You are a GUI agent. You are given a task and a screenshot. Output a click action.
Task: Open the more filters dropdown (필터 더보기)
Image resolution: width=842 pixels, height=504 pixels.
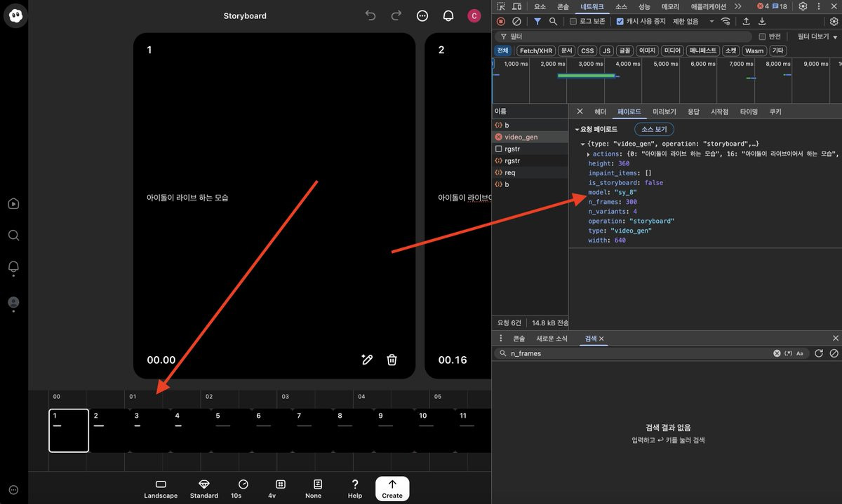click(817, 36)
